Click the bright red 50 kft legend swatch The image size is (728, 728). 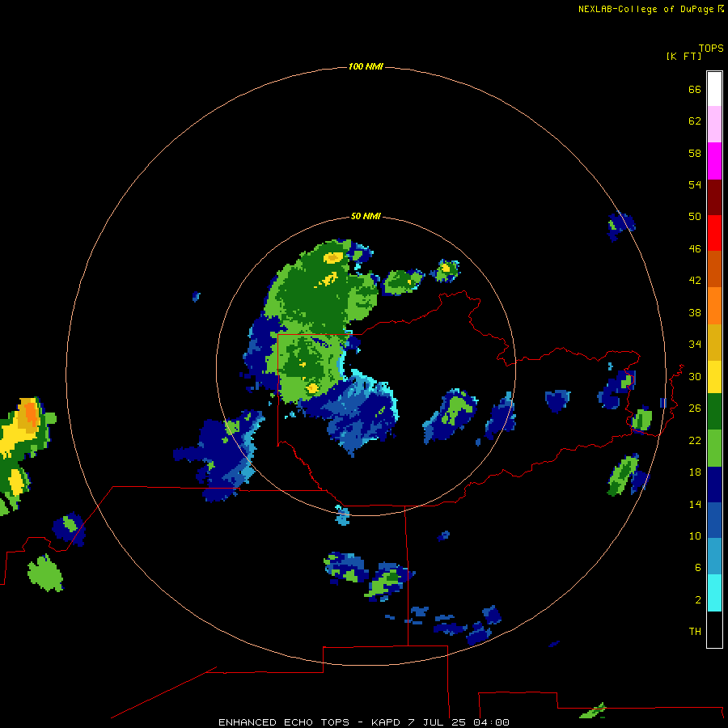click(714, 233)
